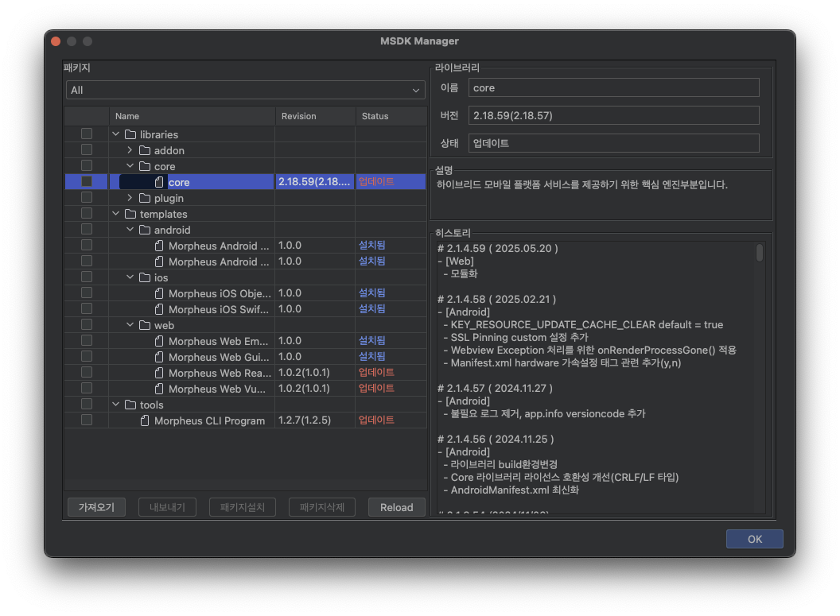Confirm with the OK button

pos(754,539)
